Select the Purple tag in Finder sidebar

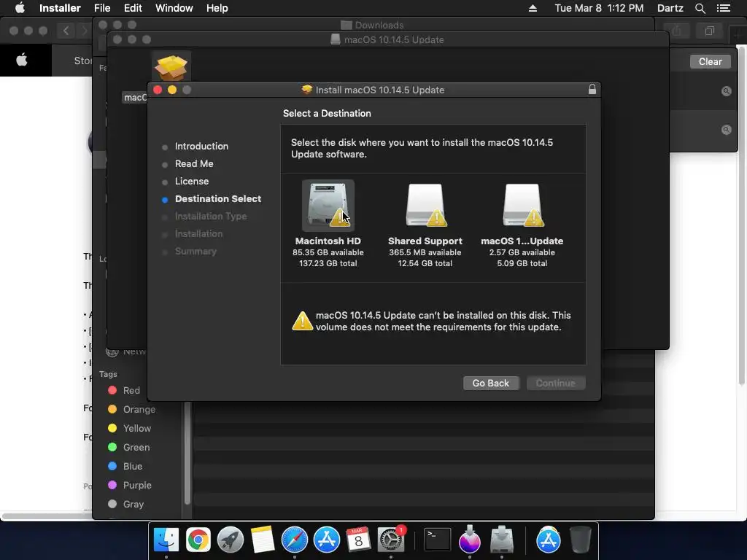(130, 485)
